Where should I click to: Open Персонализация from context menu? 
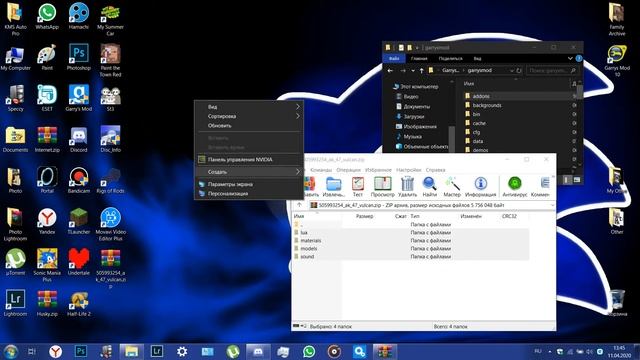[249, 193]
